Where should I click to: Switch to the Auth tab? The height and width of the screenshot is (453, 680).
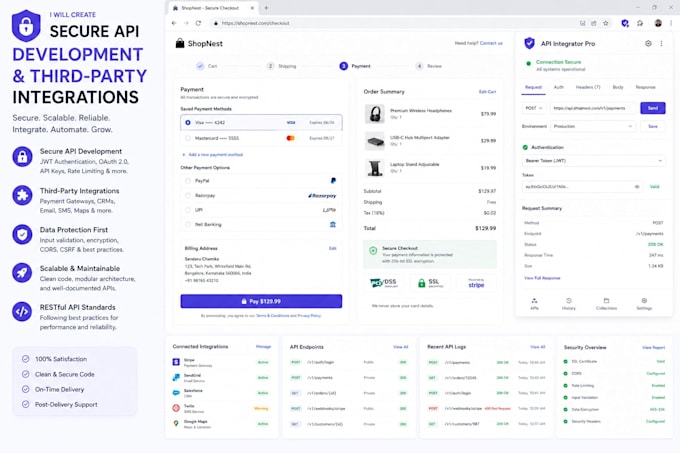click(x=559, y=87)
